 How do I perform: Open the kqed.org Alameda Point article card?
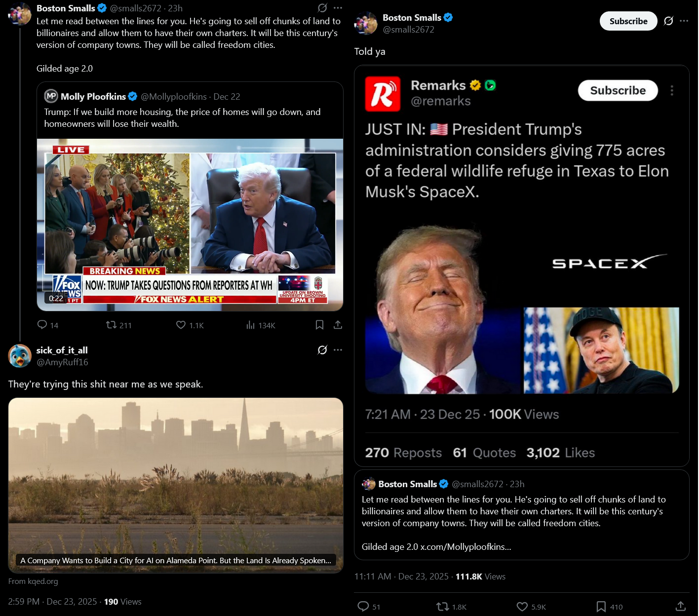tap(176, 485)
